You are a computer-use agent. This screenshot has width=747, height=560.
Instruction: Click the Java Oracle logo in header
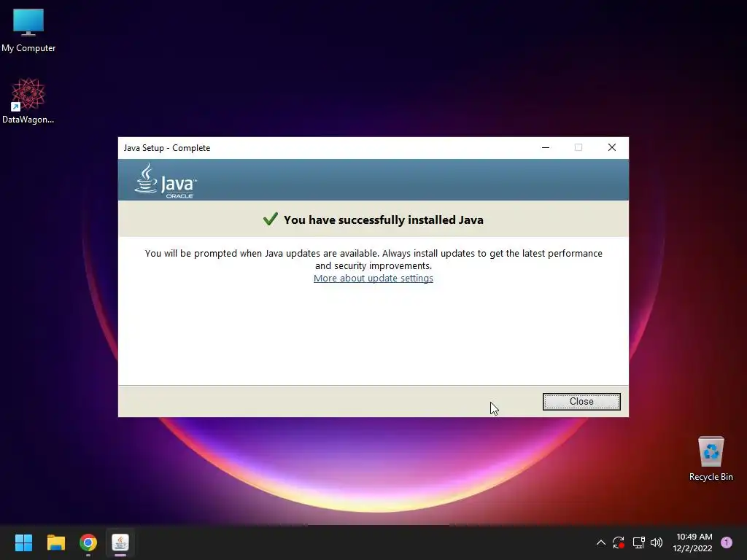(x=166, y=181)
